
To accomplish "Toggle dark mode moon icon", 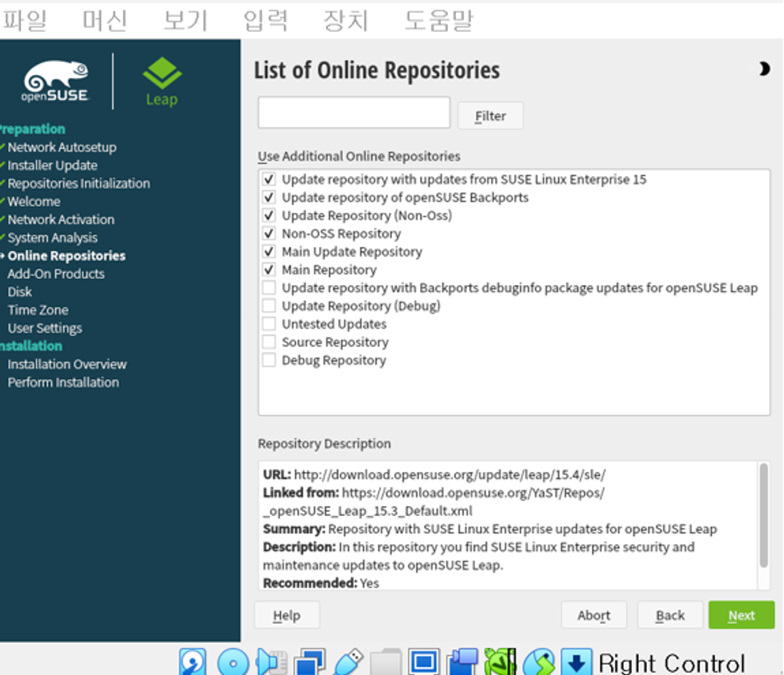I will tap(764, 69).
